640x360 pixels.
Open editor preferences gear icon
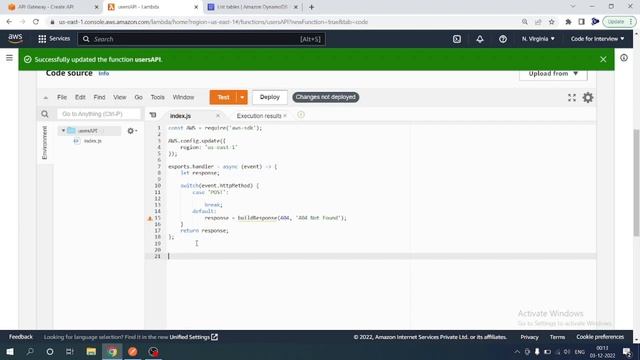pyautogui.click(x=588, y=97)
